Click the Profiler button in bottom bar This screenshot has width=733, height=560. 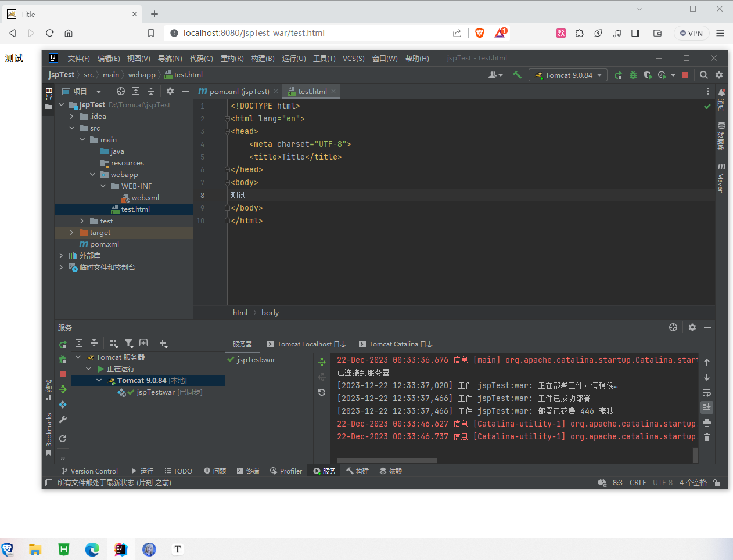286,471
